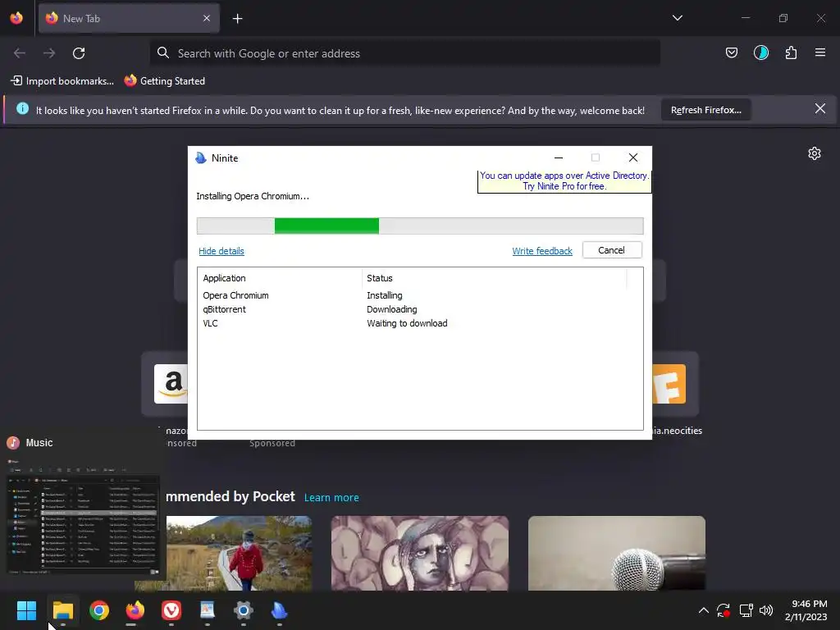Screen dimensions: 840x630
Task: Click the Firefox View icon
Action: [x=16, y=18]
